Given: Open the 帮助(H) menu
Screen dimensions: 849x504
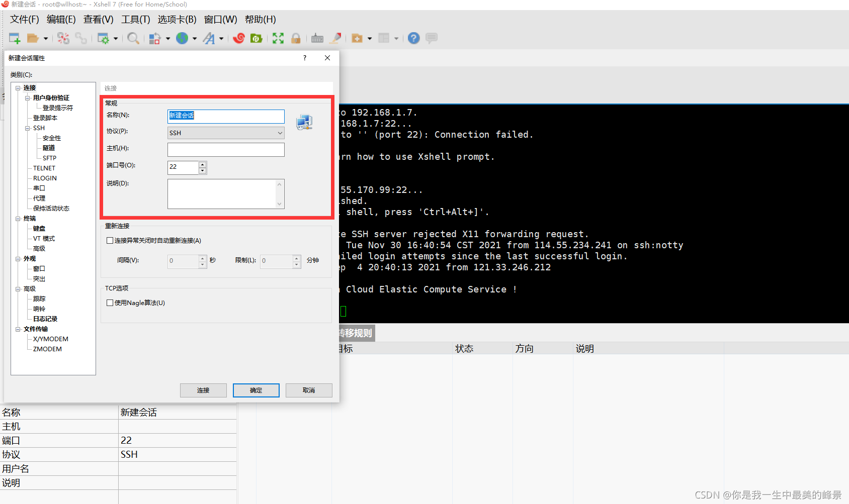Looking at the screenshot, I should click(x=261, y=20).
